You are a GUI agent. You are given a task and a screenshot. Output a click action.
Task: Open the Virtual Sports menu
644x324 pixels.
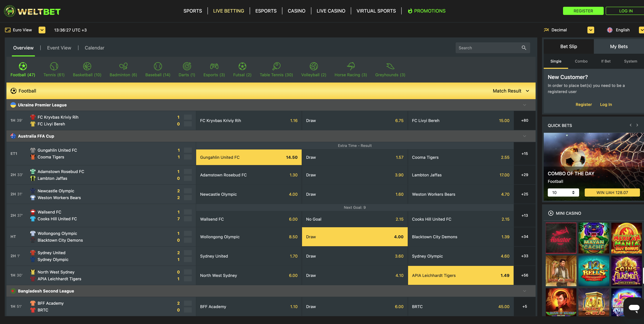tap(376, 11)
